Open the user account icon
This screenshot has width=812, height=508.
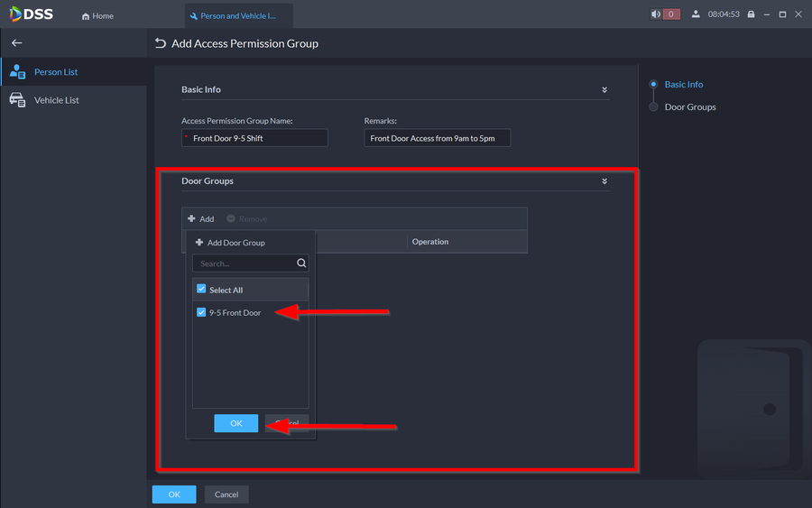tap(696, 14)
